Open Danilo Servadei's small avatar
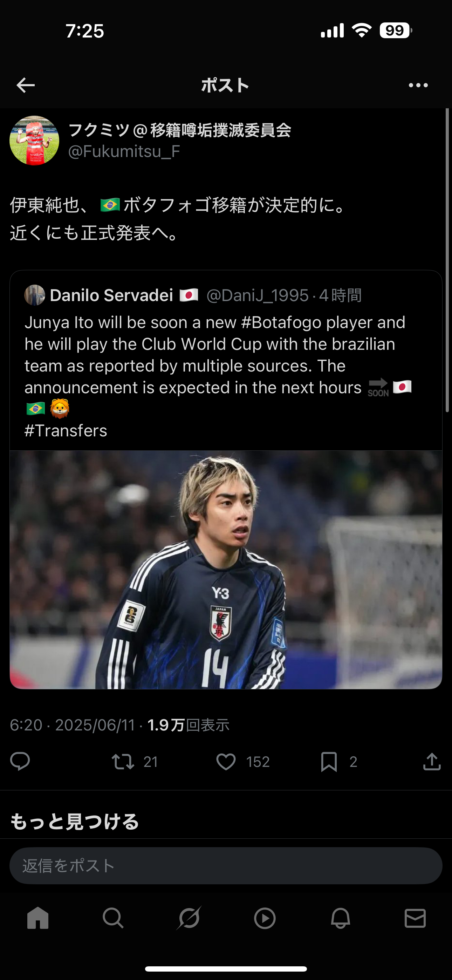Screen dimensions: 452x980 pos(35,295)
